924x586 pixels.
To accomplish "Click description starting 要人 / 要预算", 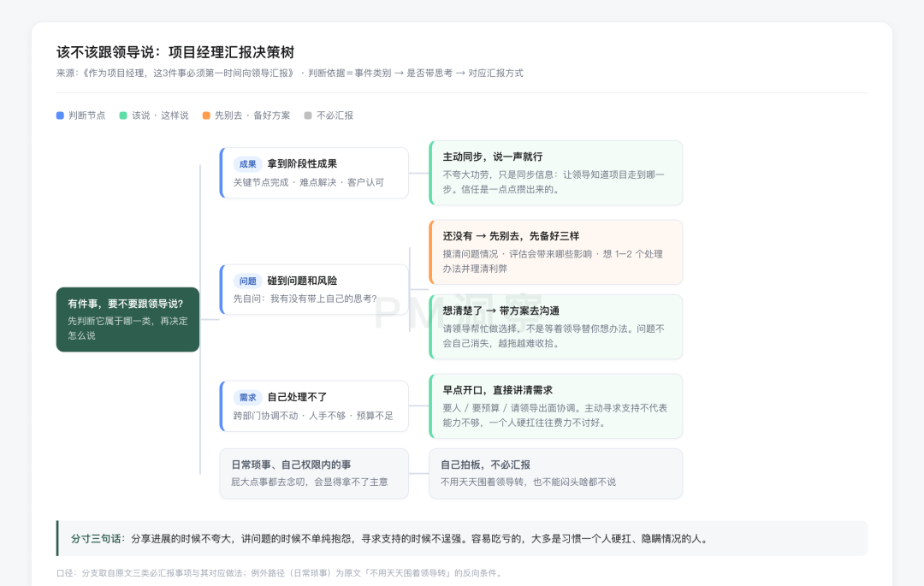I will (x=555, y=415).
